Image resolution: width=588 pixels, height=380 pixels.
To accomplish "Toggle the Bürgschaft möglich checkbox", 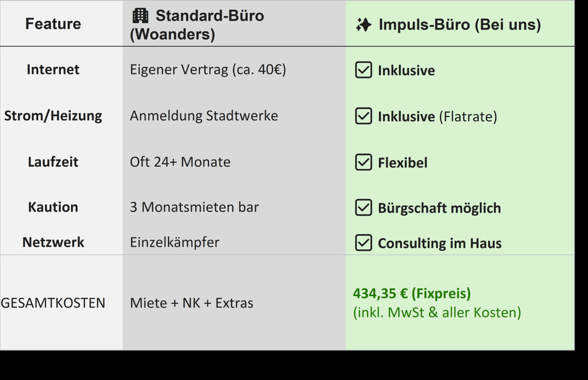I will pos(364,208).
